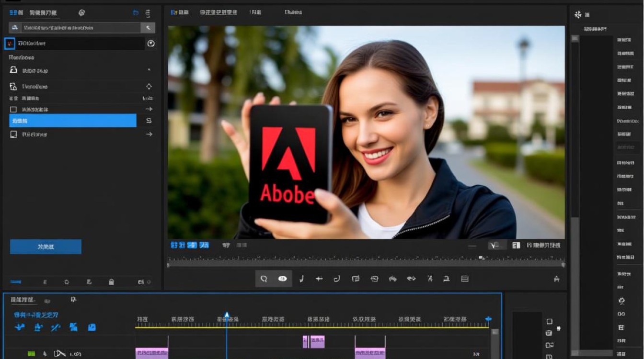Viewport: 644px width, 359px height.
Task: Select the scissors-like cut tool in preview toolbar
Action: pyautogui.click(x=430, y=279)
